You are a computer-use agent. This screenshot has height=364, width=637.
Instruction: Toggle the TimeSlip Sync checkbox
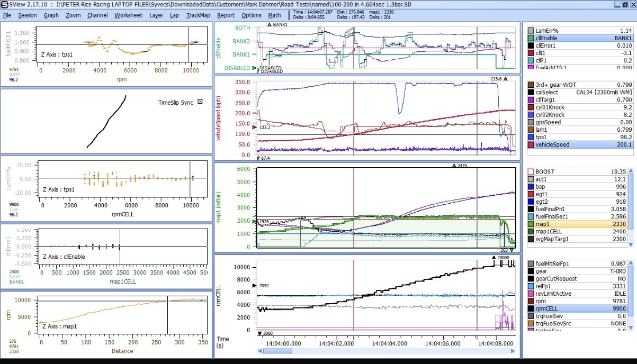pyautogui.click(x=200, y=102)
